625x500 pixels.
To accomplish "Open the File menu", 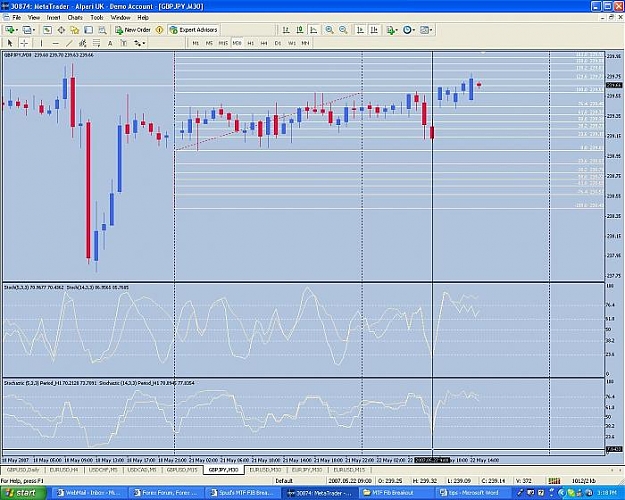I will (16, 18).
